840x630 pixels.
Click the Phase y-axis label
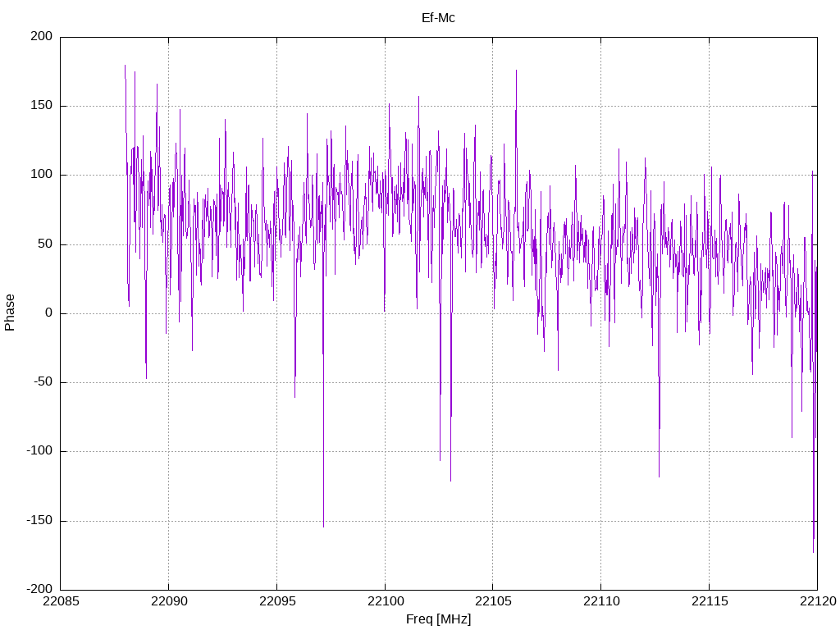10,313
